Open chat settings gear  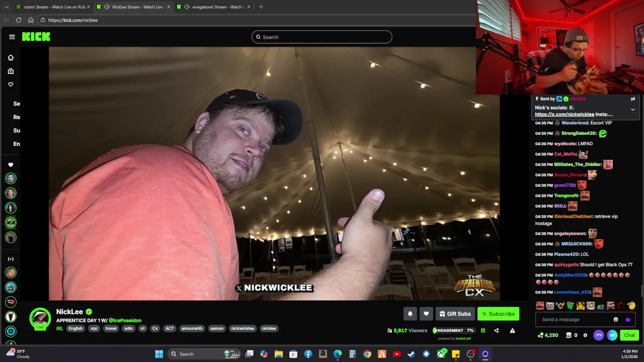(x=585, y=335)
